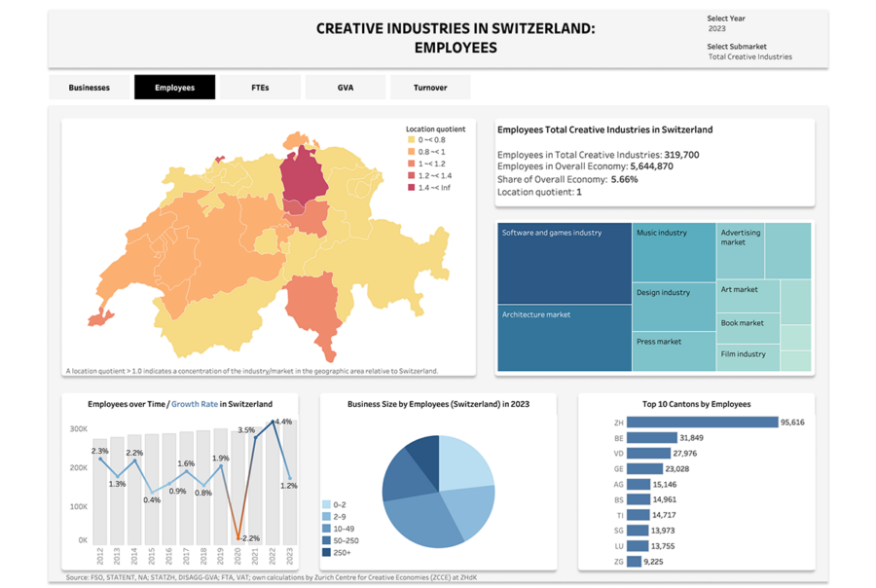Screen dimensions: 876x588
Task: Open the Turnover tab
Action: pyautogui.click(x=430, y=88)
